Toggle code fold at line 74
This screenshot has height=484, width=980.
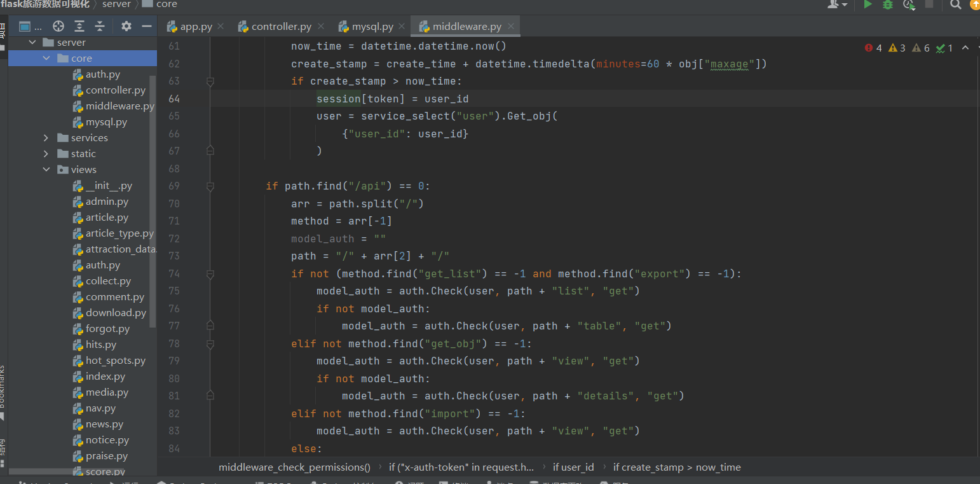tap(210, 274)
